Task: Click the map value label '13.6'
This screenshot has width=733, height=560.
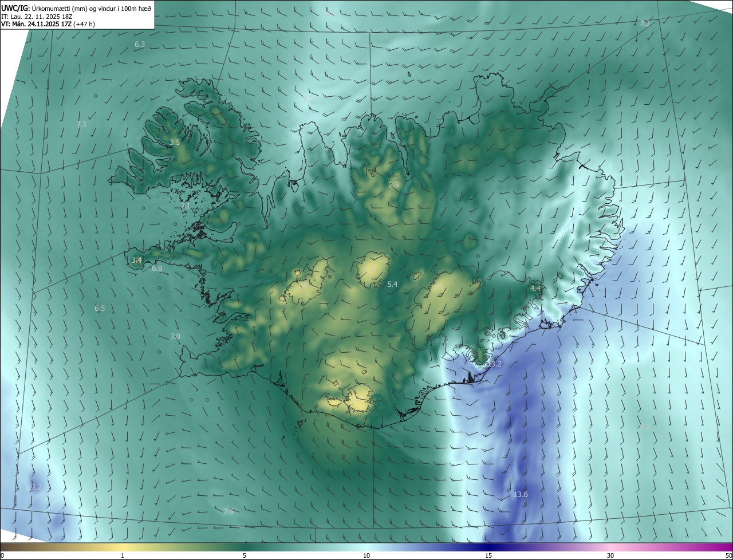Action: 521,494
